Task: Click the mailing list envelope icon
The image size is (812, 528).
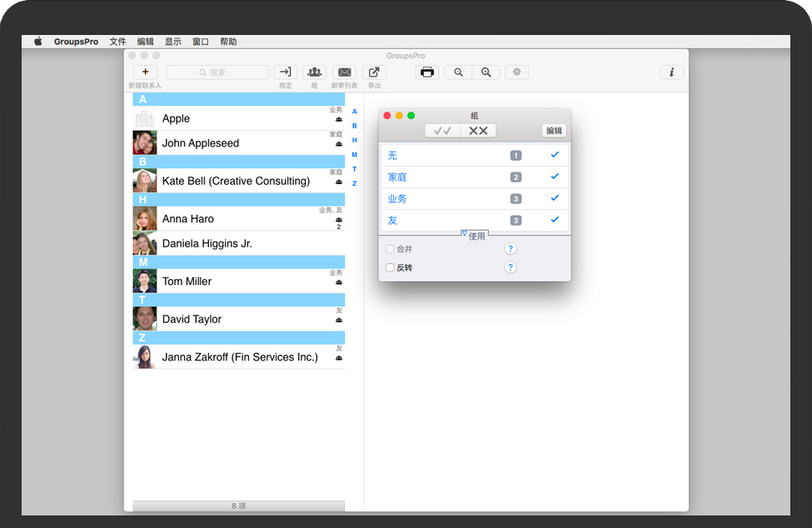Action: (x=344, y=72)
